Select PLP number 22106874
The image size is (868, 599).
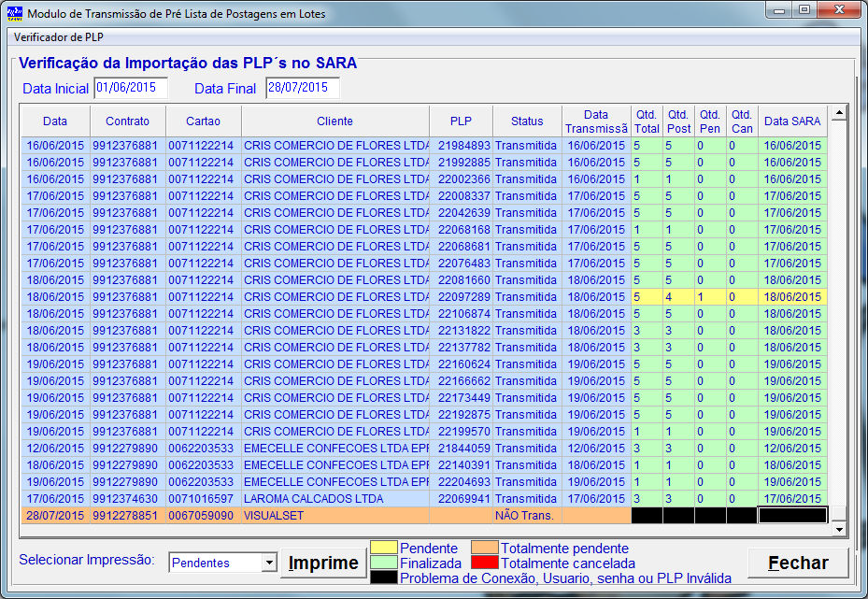point(463,313)
